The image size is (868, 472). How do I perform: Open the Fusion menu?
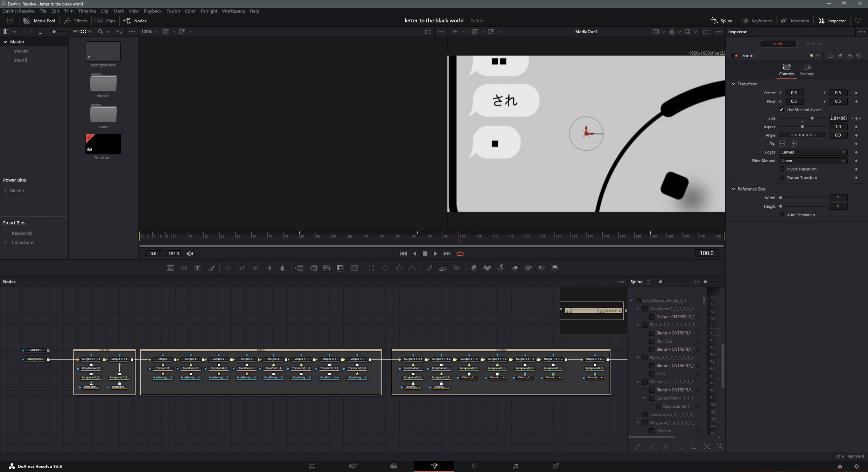pyautogui.click(x=173, y=11)
